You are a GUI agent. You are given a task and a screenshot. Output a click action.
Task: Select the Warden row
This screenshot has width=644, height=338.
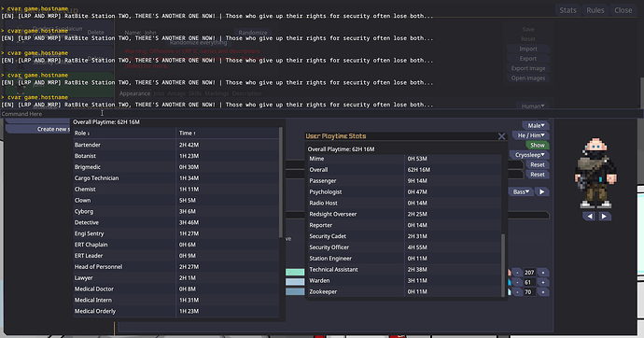(404, 280)
